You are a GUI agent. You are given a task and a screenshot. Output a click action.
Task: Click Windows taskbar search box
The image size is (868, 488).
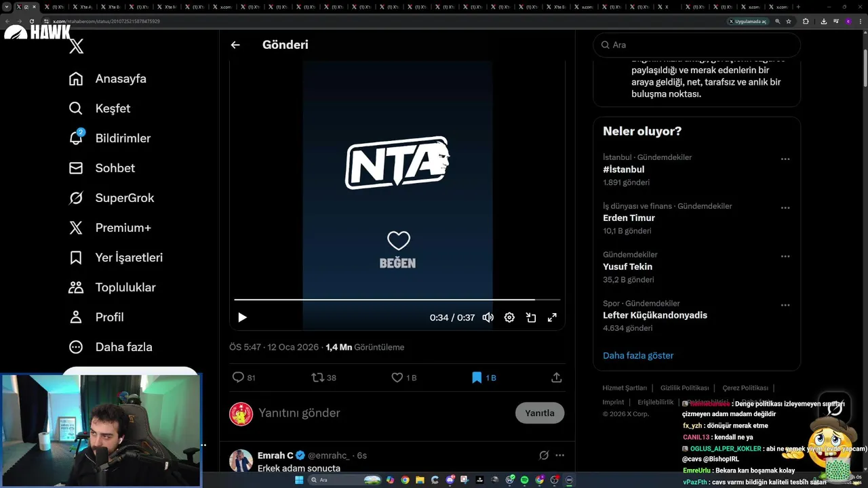[346, 480]
